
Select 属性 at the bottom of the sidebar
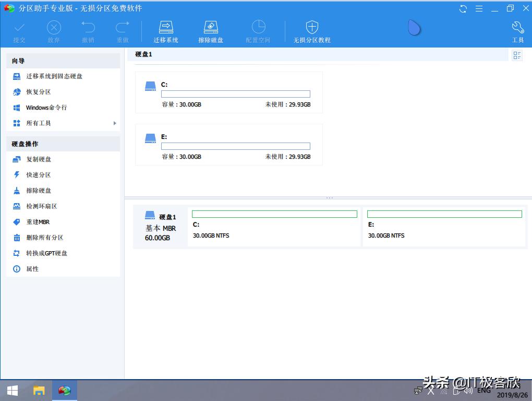pyautogui.click(x=31, y=269)
